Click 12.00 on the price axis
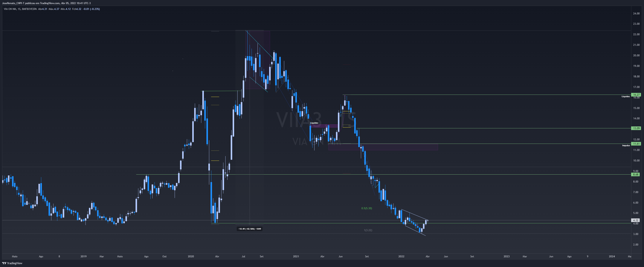The width and height of the screenshot is (644, 267). click(636, 139)
